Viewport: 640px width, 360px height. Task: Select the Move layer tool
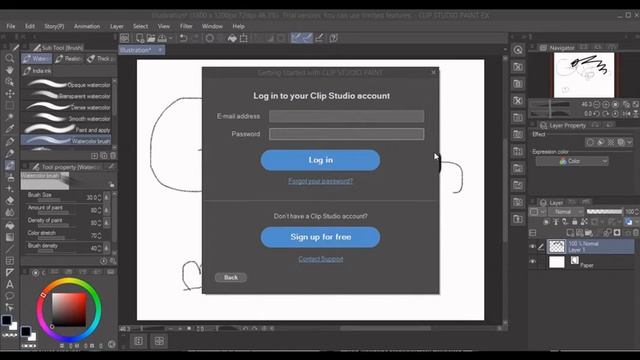(10, 94)
